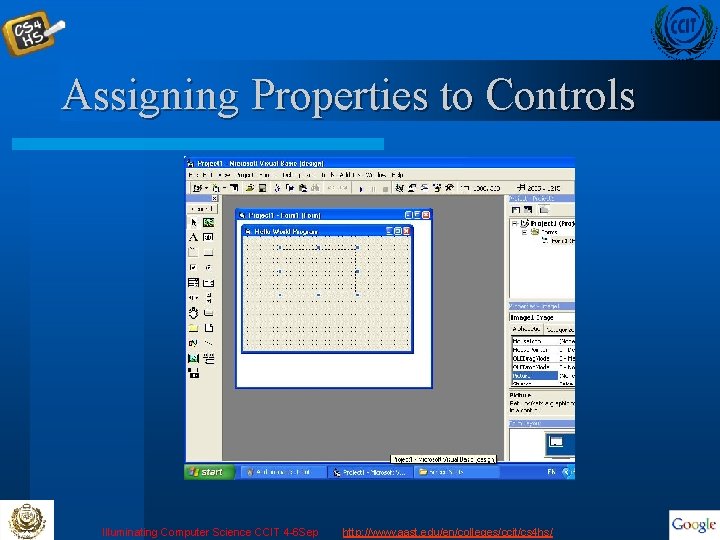Close the toolbox panel with its X
The height and width of the screenshot is (540, 720).
214,198
